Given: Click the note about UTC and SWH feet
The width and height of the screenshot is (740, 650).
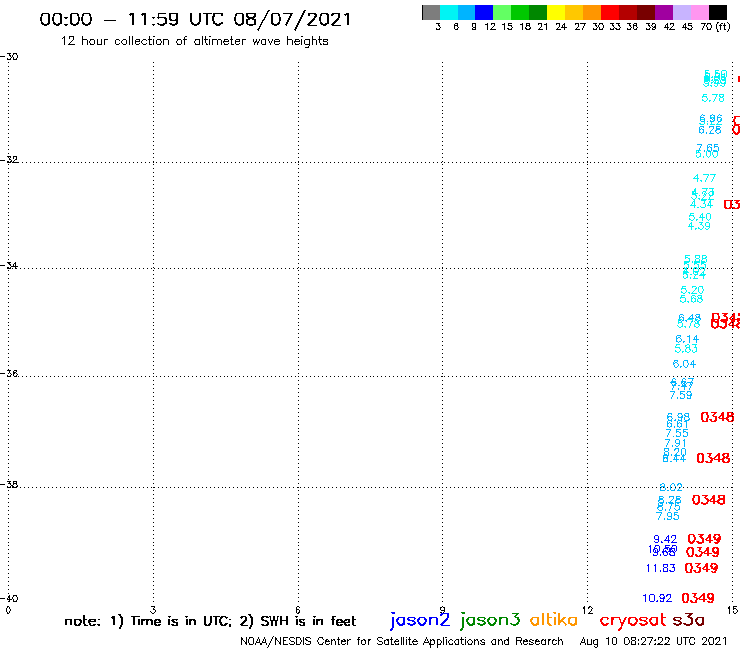Looking at the screenshot, I should (210, 621).
